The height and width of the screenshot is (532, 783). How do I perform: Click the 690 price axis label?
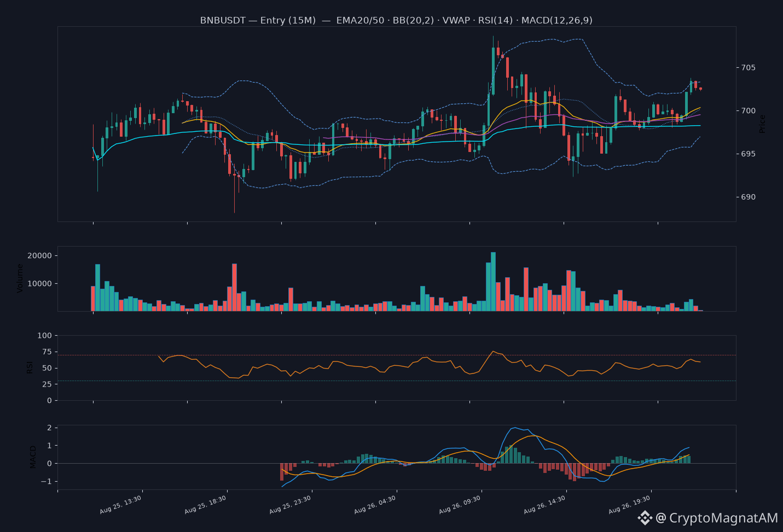click(x=749, y=197)
